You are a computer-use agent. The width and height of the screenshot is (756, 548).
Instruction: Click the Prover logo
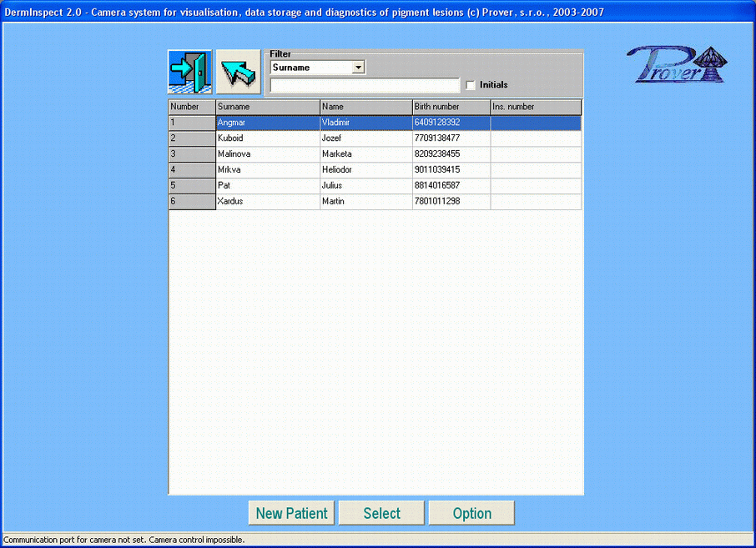coord(678,64)
